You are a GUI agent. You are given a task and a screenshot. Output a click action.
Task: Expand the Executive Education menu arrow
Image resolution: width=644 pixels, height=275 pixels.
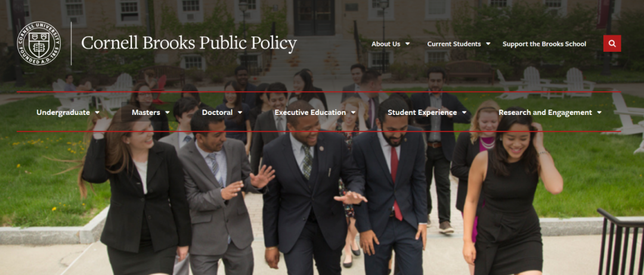(353, 112)
